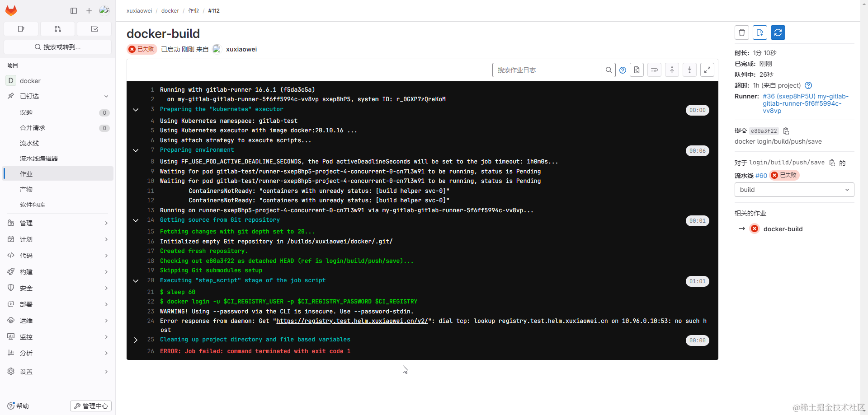Erase the job log with trash icon
Viewport: 868px width, 415px height.
[x=742, y=32]
